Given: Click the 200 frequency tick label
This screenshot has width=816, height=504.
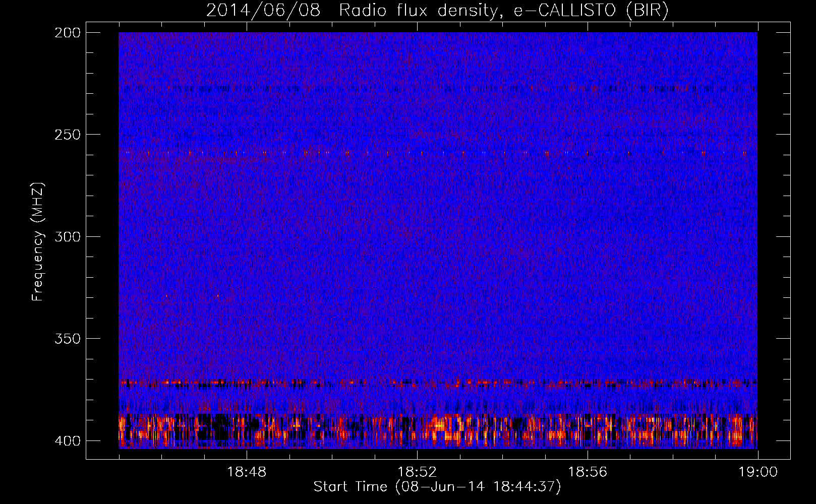Looking at the screenshot, I should 68,33.
